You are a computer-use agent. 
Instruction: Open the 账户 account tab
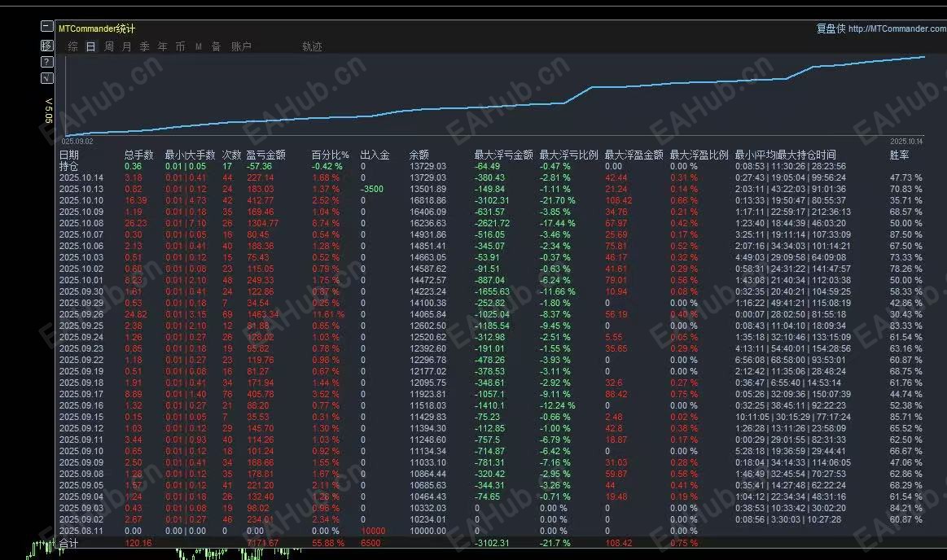[241, 46]
